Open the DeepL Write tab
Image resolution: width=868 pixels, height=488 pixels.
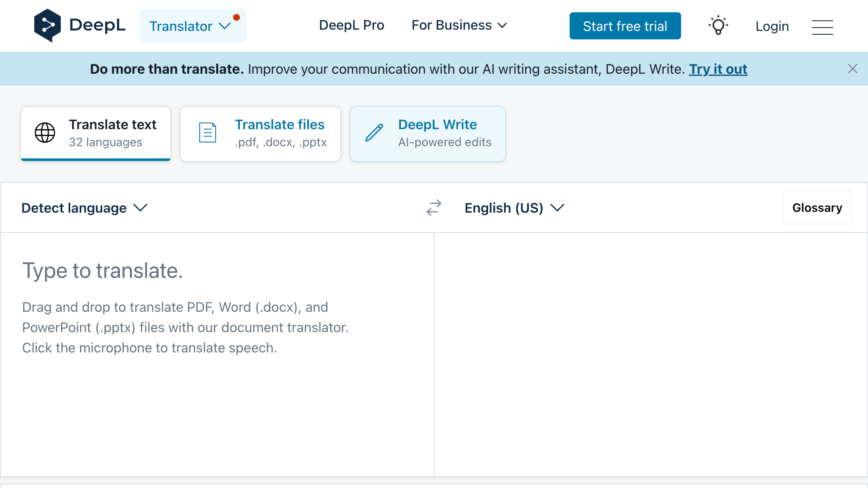pyautogui.click(x=427, y=133)
